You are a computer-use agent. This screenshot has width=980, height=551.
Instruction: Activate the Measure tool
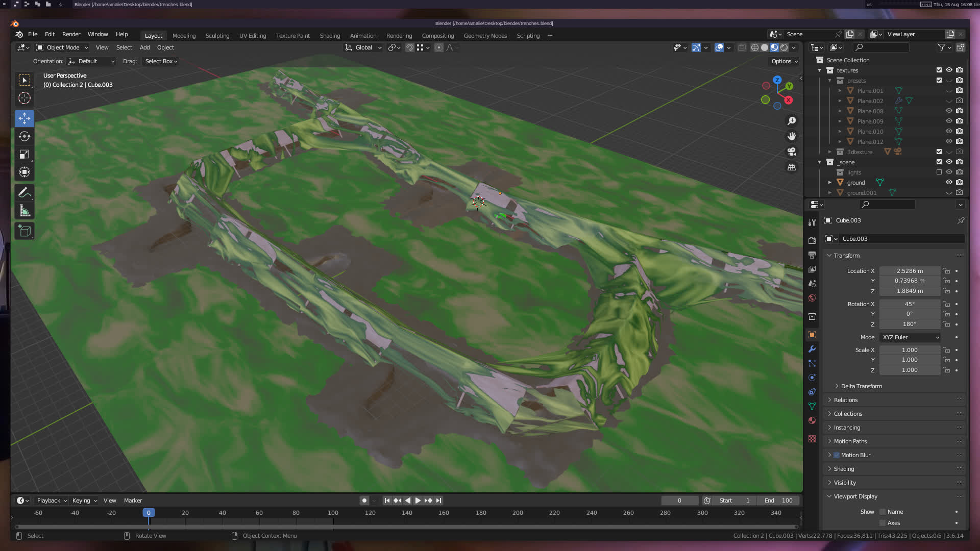pyautogui.click(x=24, y=211)
